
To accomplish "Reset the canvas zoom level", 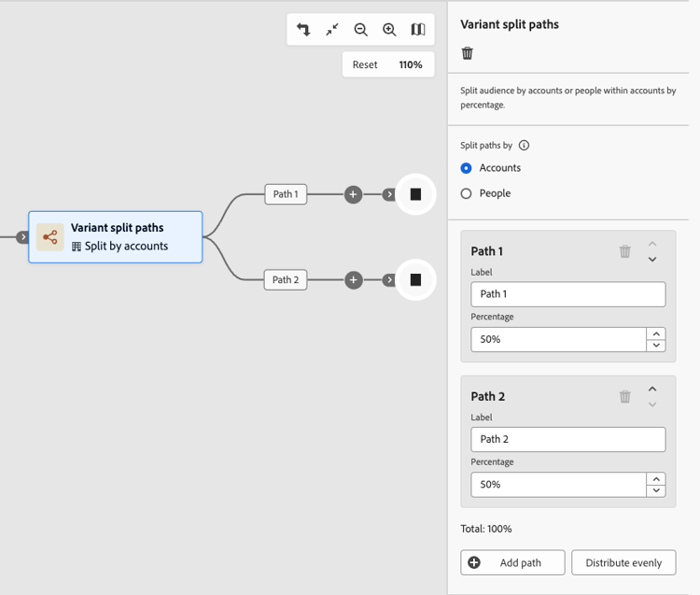I will [365, 64].
